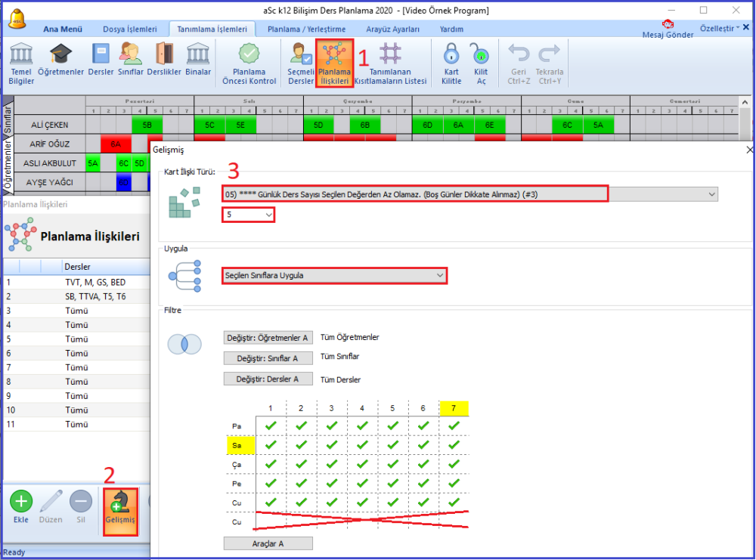Select row 2 SB, TTVA, T5, T6

click(x=77, y=297)
